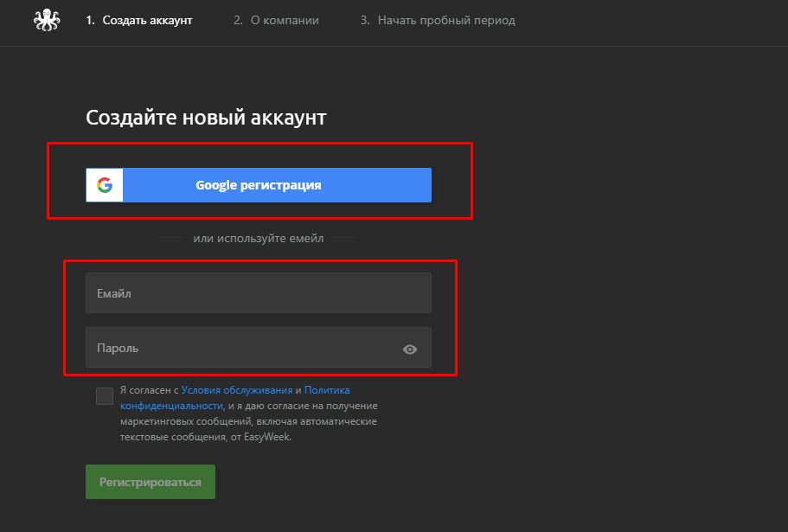Open the Условия обслуживания link
The height and width of the screenshot is (532, 788).
[237, 390]
